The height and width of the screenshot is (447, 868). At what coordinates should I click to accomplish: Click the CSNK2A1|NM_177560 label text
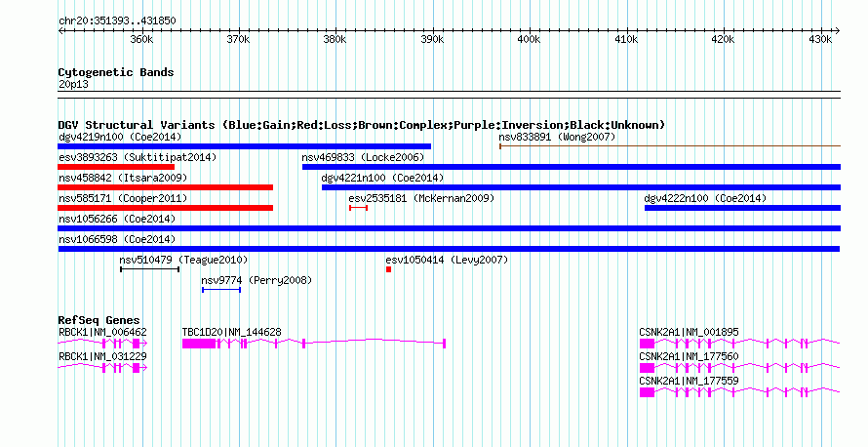click(x=689, y=356)
